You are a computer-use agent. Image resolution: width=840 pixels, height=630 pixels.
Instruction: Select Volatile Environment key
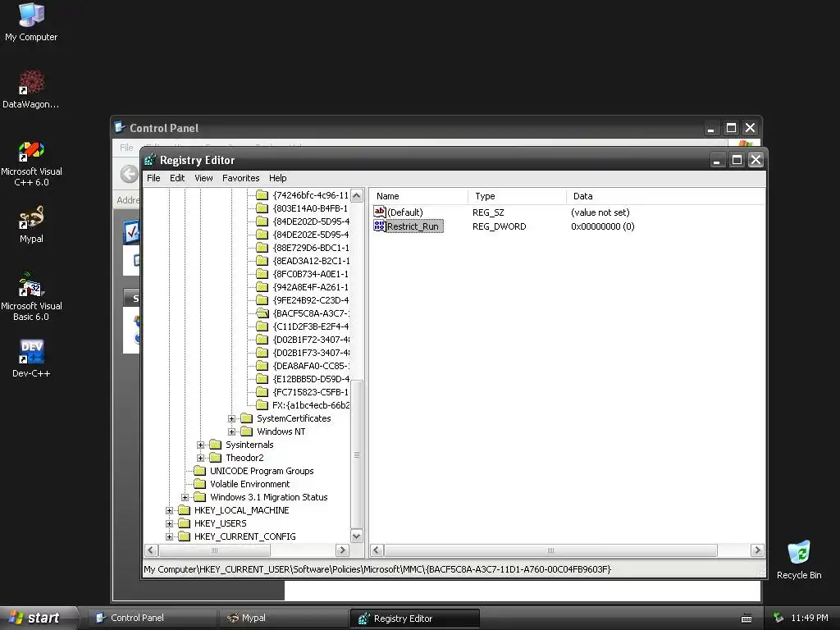tap(249, 484)
